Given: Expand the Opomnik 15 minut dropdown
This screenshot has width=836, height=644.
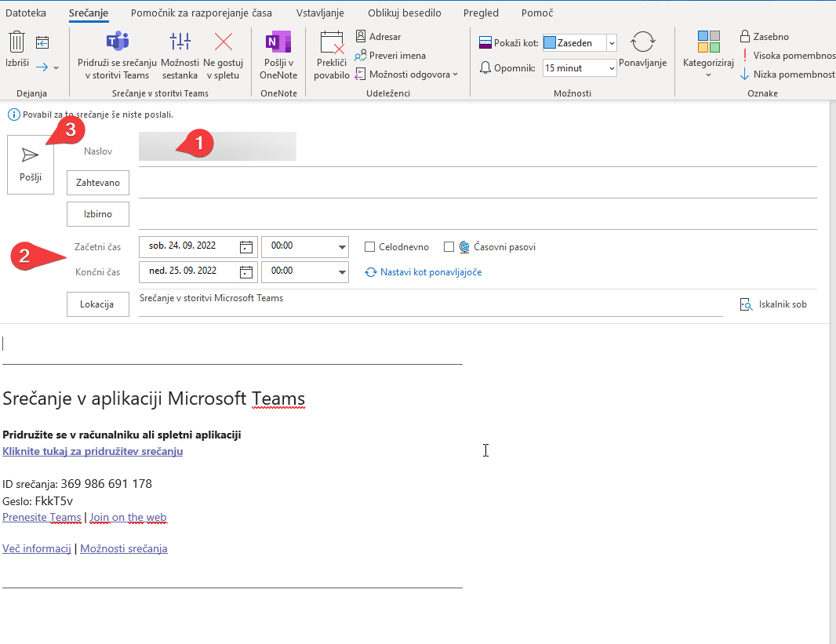Looking at the screenshot, I should (x=611, y=68).
